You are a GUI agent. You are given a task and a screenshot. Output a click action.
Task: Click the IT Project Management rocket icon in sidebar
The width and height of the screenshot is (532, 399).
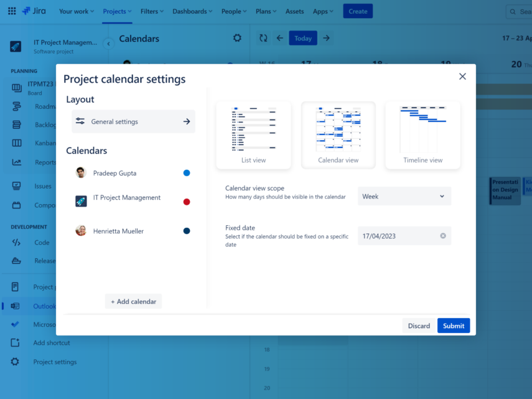point(16,47)
